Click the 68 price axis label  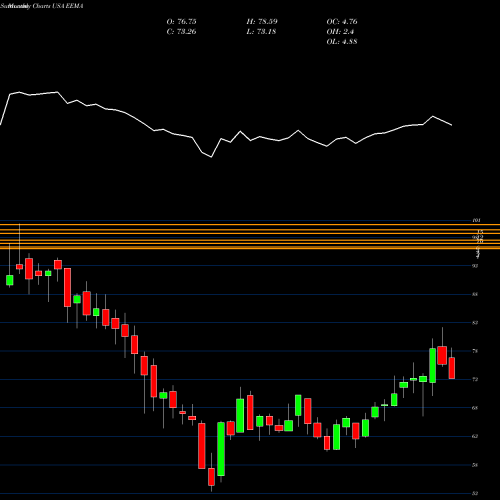[475, 408]
